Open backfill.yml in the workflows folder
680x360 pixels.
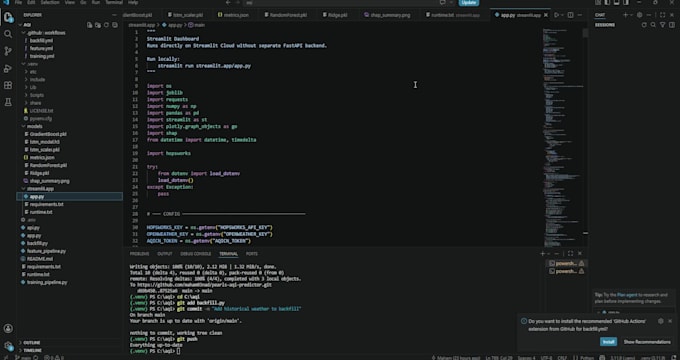click(x=41, y=41)
